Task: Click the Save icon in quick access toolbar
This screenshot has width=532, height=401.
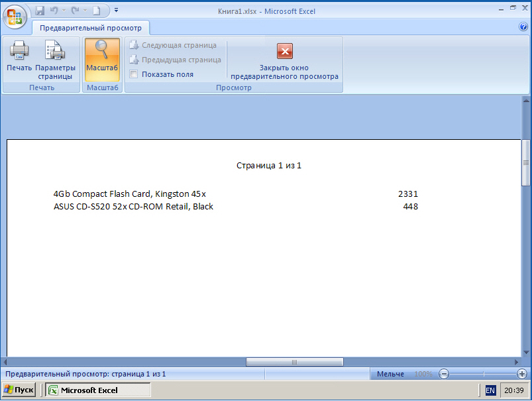Action: tap(40, 11)
